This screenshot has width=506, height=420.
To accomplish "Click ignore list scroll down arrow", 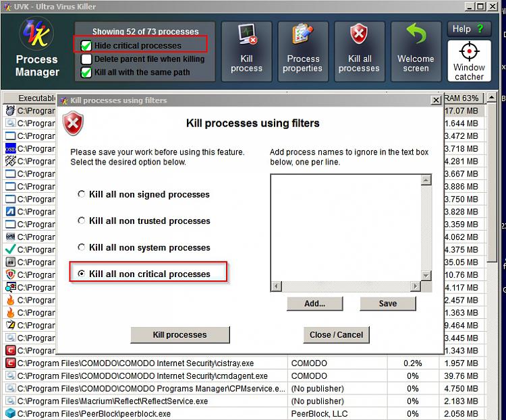I will point(426,276).
